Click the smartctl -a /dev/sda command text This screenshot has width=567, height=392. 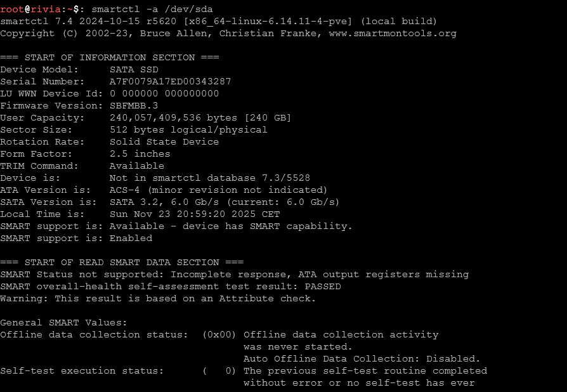pos(152,9)
